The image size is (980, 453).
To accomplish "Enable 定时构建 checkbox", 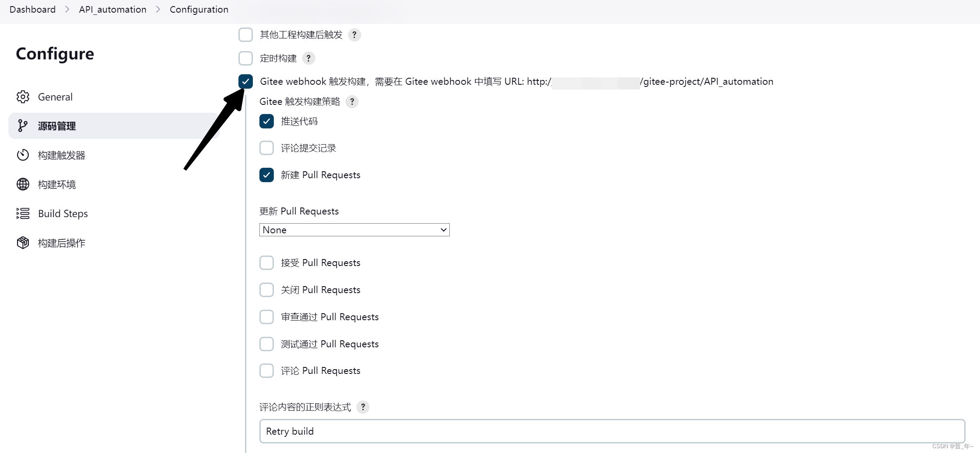I will point(245,58).
